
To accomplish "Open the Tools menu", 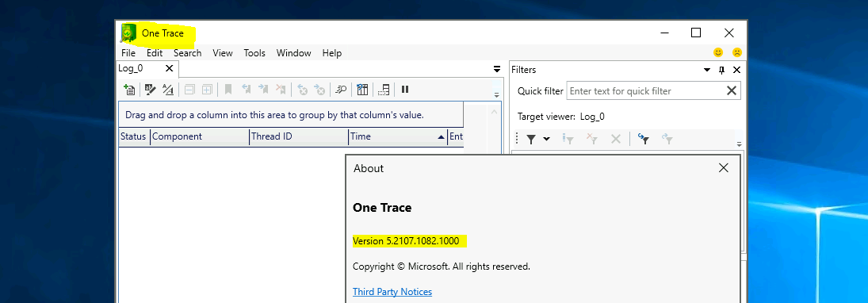I will (x=254, y=53).
